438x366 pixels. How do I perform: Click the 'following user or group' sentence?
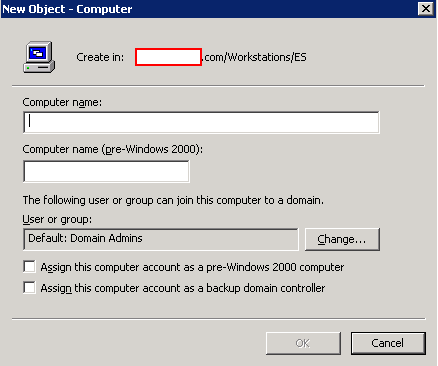click(173, 200)
